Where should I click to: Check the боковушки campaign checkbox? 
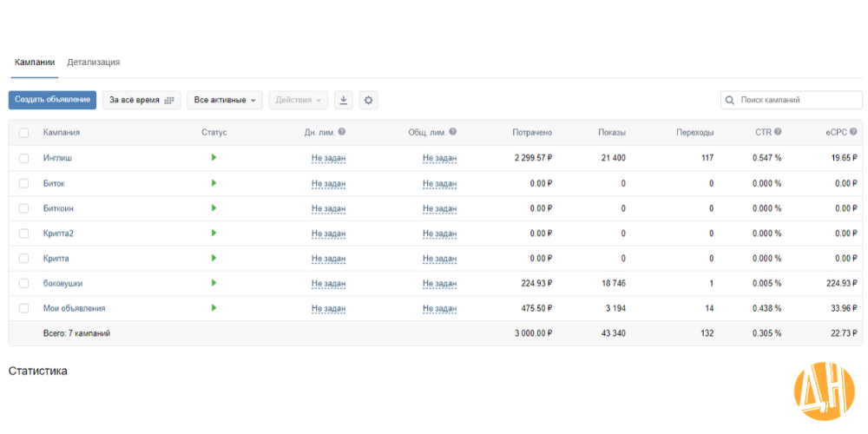23,284
